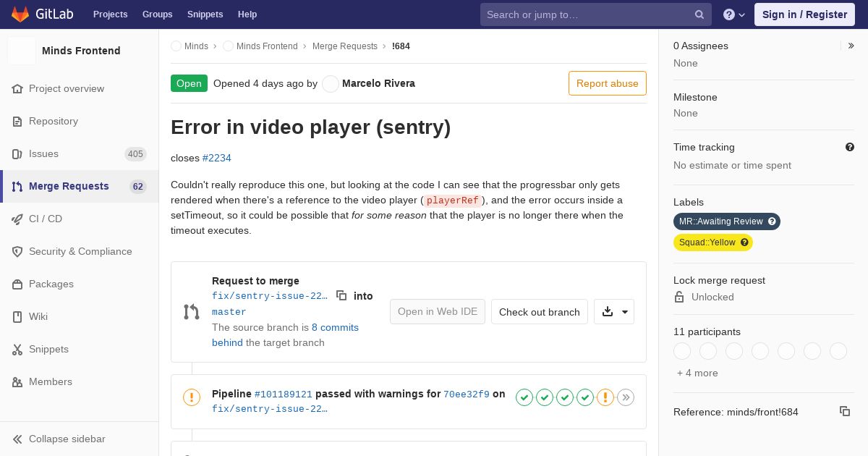The height and width of the screenshot is (456, 868).
Task: Open the Help question mark menu
Action: pyautogui.click(x=734, y=14)
